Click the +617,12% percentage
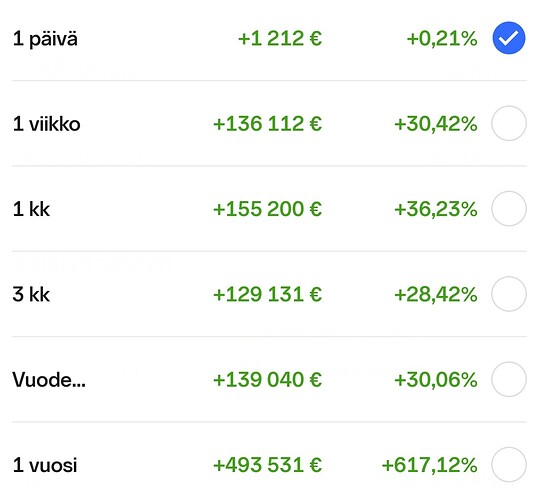Screen dimensions: 538x500 click(430, 465)
